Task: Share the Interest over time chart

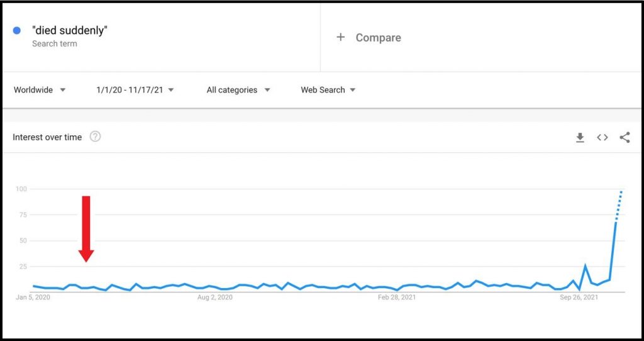Action: (x=625, y=137)
